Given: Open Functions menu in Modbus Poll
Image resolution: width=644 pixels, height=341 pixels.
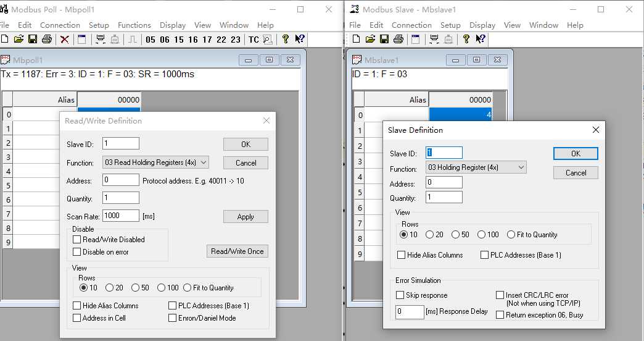Looking at the screenshot, I should click(134, 25).
